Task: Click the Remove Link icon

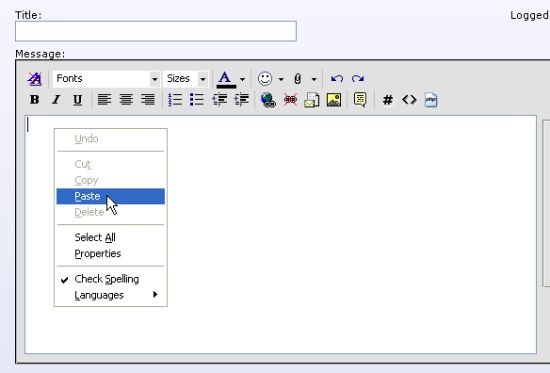Action: pyautogui.click(x=290, y=100)
